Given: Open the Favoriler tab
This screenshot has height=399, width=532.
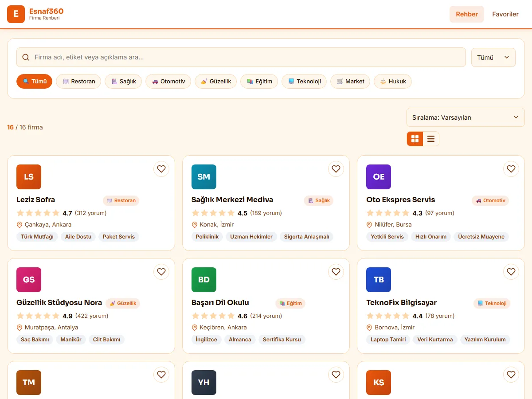Looking at the screenshot, I should [x=505, y=14].
